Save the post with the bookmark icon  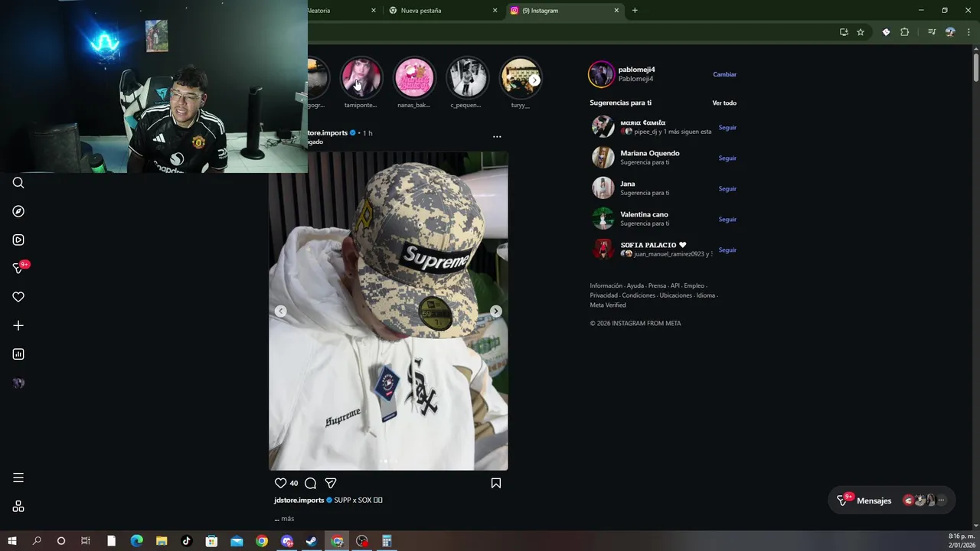pyautogui.click(x=496, y=483)
